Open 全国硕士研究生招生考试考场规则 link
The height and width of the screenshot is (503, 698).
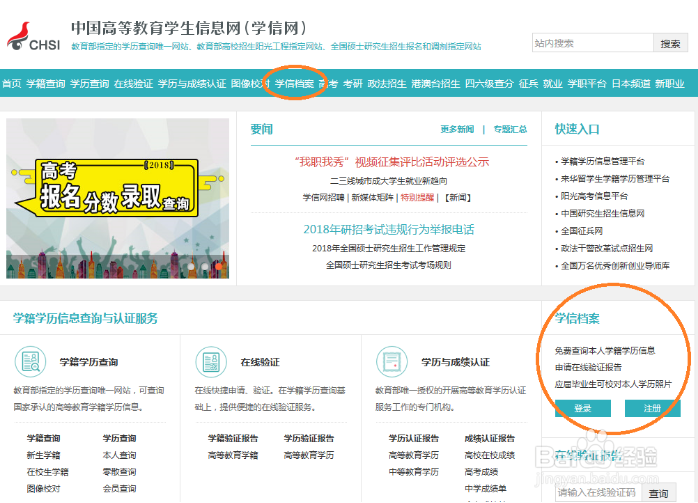tap(389, 265)
